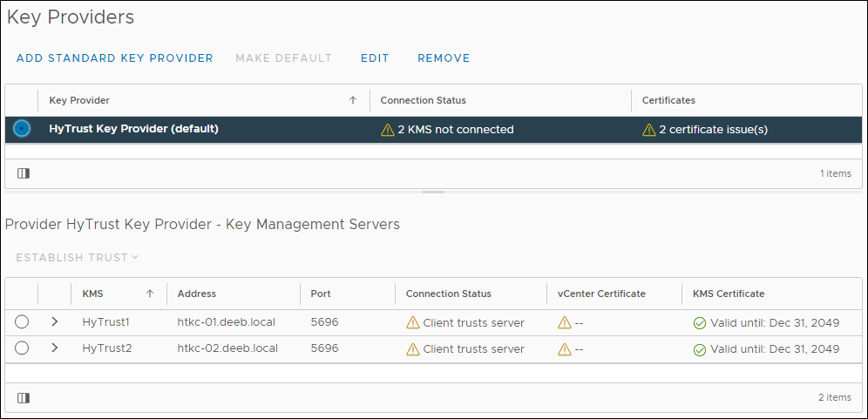Click address htkc-02.deeb.local
The image size is (868, 419).
tap(227, 348)
